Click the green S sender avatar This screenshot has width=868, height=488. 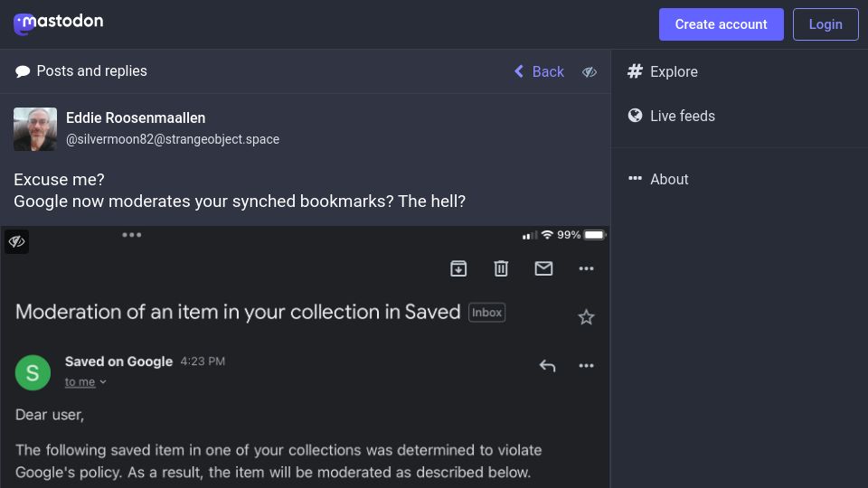[33, 372]
